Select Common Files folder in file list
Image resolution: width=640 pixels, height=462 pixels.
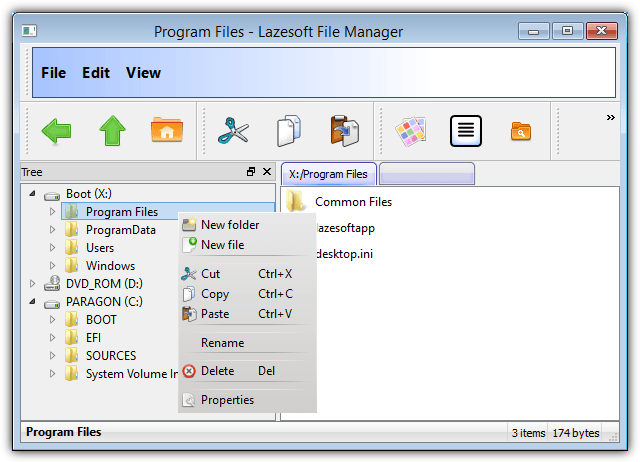point(353,202)
